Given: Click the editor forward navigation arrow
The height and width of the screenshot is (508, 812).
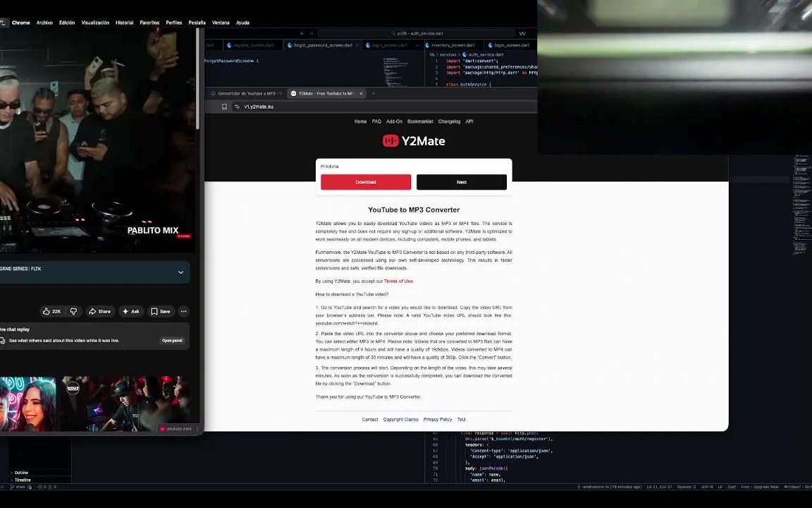Looking at the screenshot, I should pyautogui.click(x=312, y=33).
